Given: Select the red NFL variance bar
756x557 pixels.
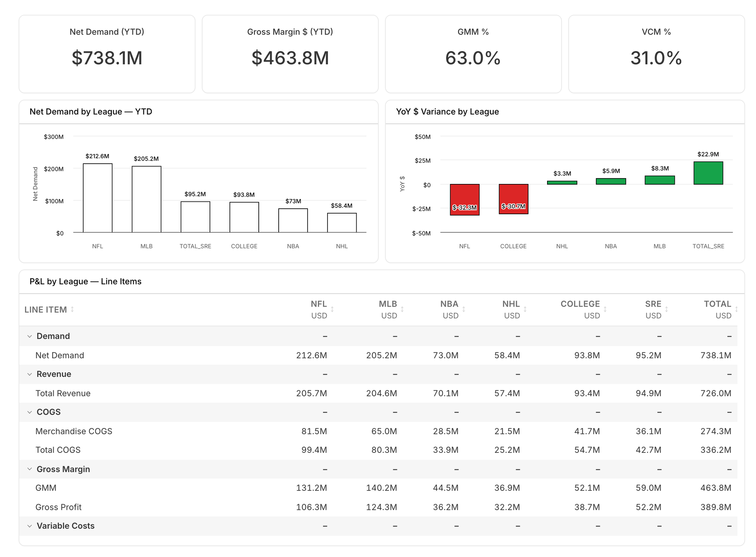Looking at the screenshot, I should coord(465,200).
